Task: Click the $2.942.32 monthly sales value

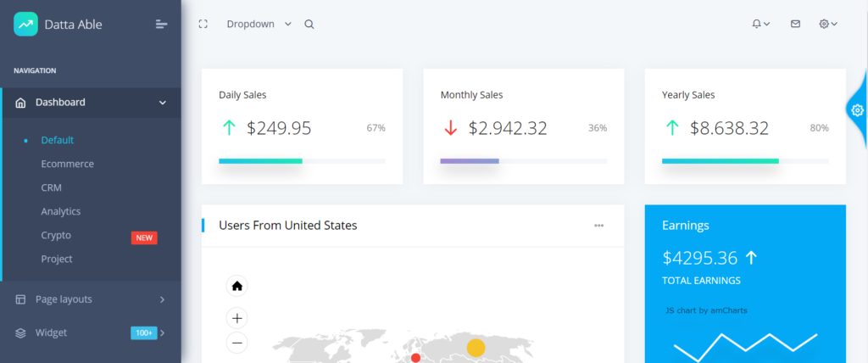Action: coord(508,128)
